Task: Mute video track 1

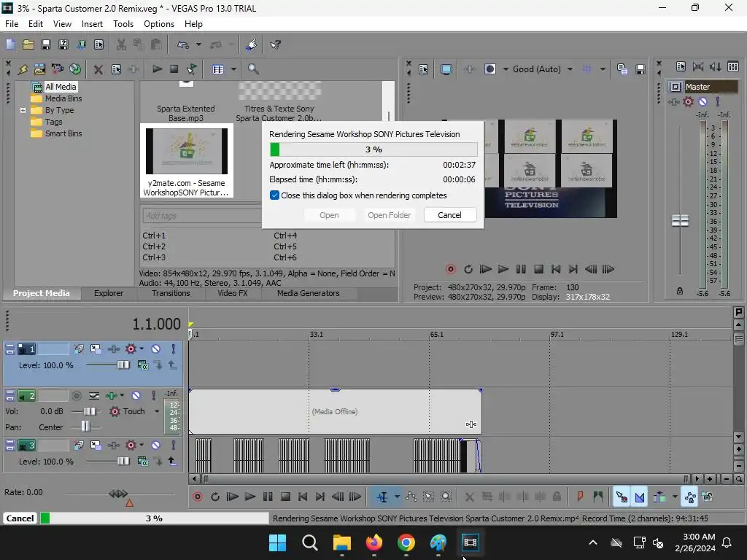Action: (x=156, y=349)
